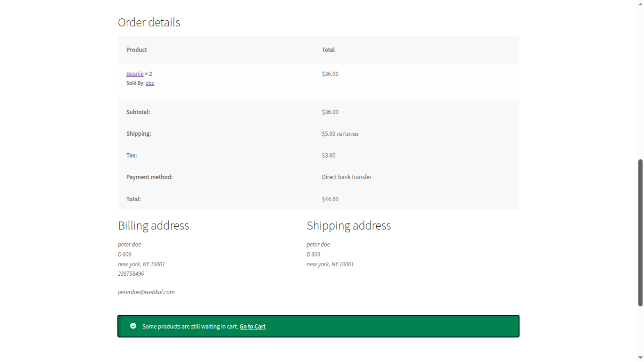Click the Product column header
This screenshot has width=644, height=362.
point(136,49)
